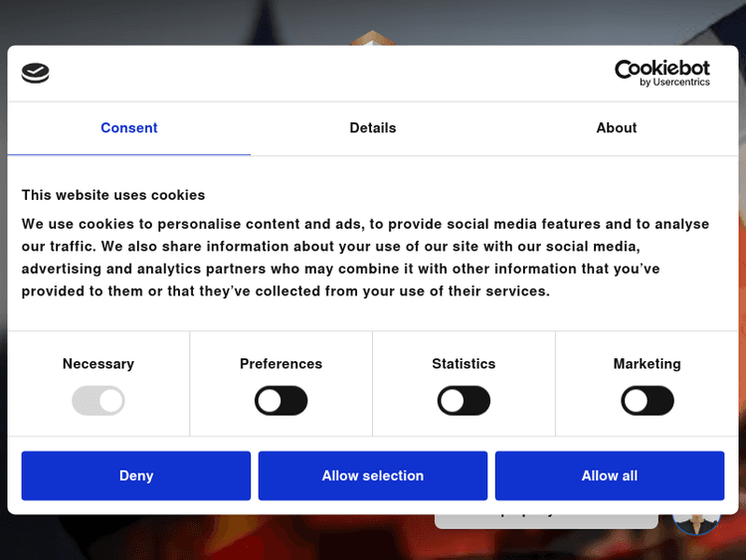
Task: Click the Allow selection button
Action: (x=373, y=475)
